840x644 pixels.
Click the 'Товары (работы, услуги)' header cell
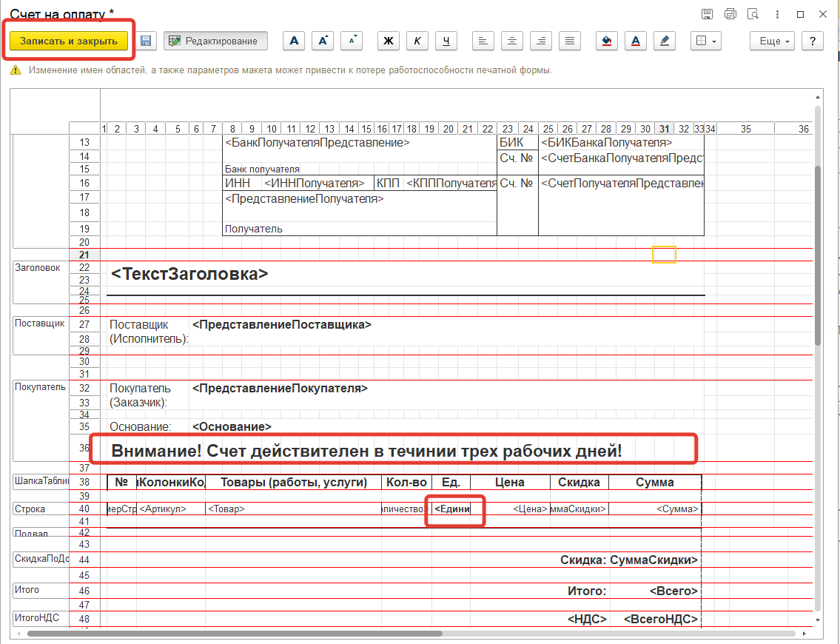[x=294, y=482]
